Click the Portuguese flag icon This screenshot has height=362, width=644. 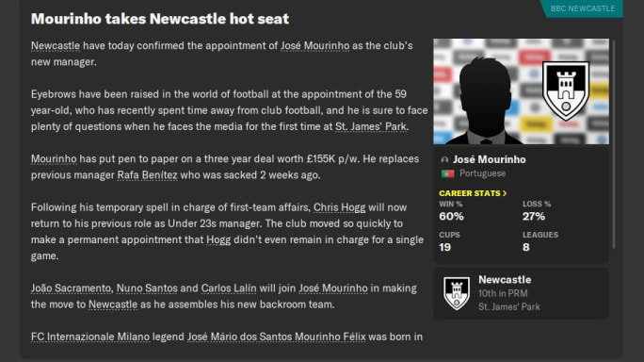447,173
